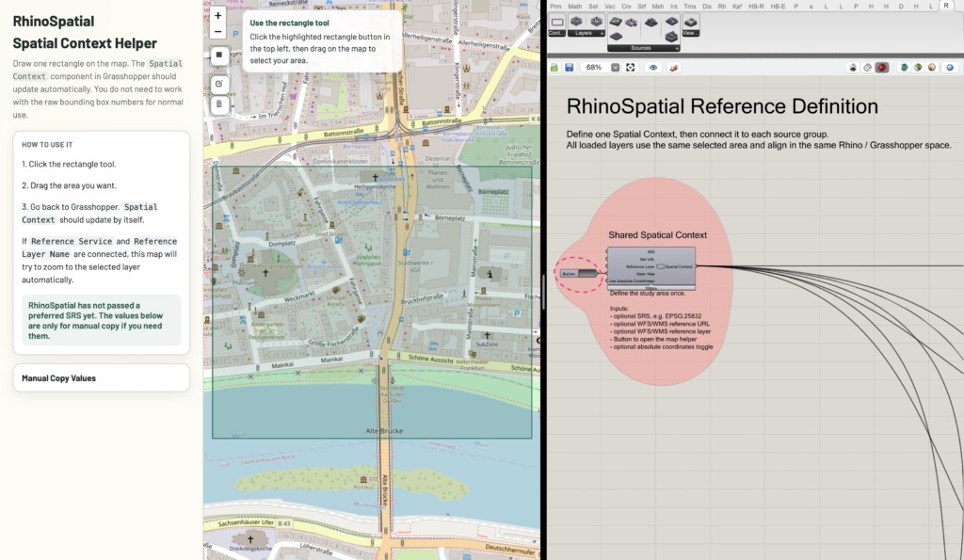Open the Crv ribbon tab
Image resolution: width=964 pixels, height=560 pixels.
click(626, 7)
